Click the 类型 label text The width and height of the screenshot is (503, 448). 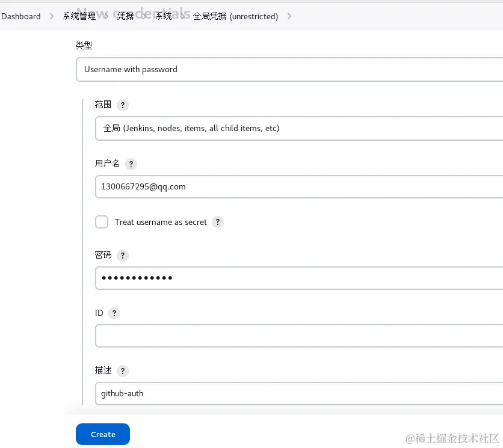pyautogui.click(x=84, y=46)
